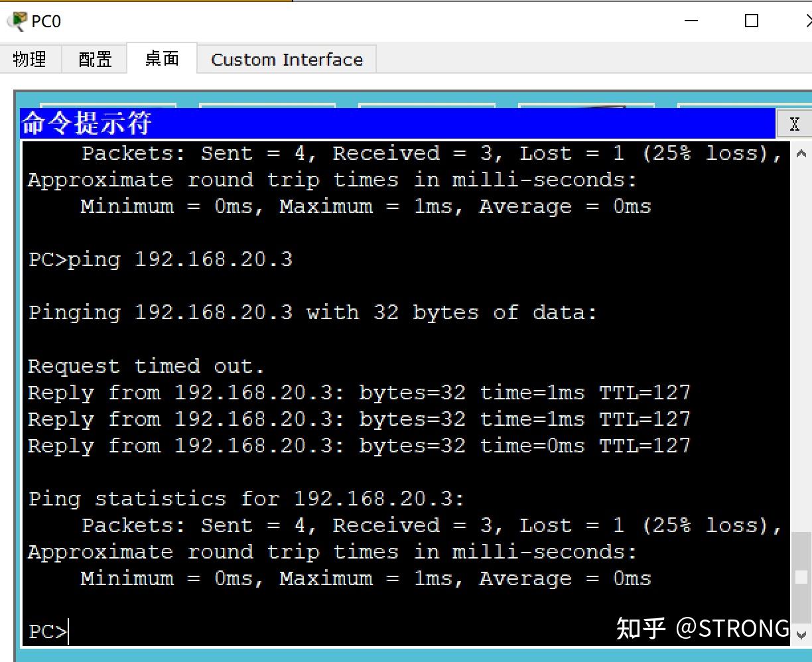Image resolution: width=812 pixels, height=662 pixels.
Task: Click the terminal scrollbar thumb
Action: click(x=801, y=576)
